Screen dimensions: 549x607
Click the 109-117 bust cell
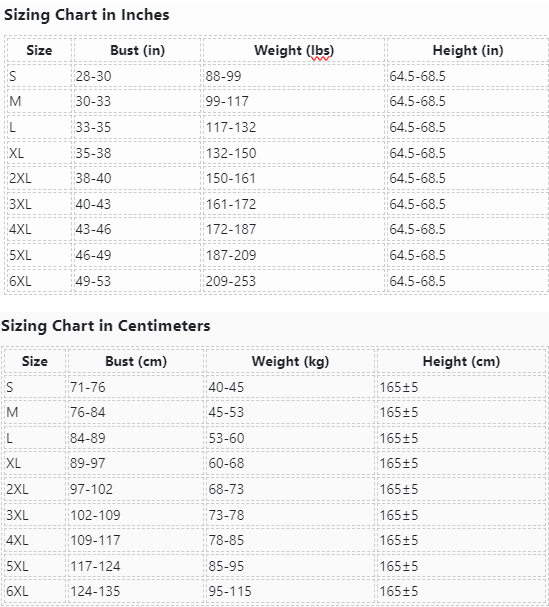(136, 540)
